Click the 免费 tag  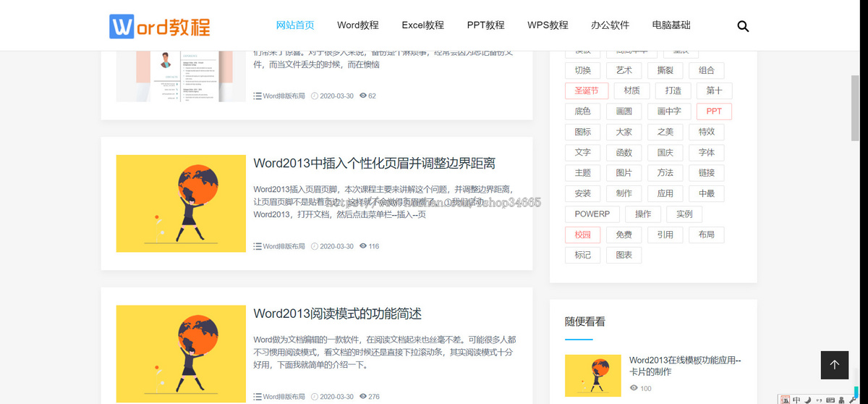click(624, 235)
